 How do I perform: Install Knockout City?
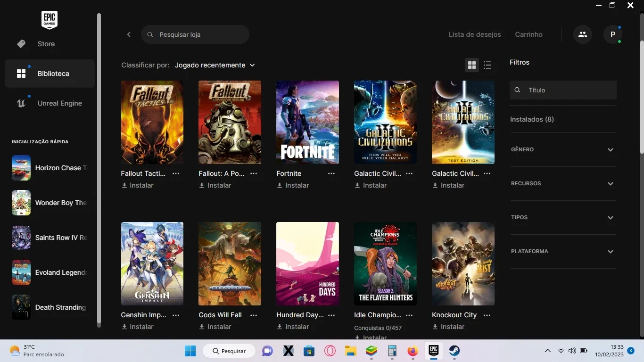[448, 327]
